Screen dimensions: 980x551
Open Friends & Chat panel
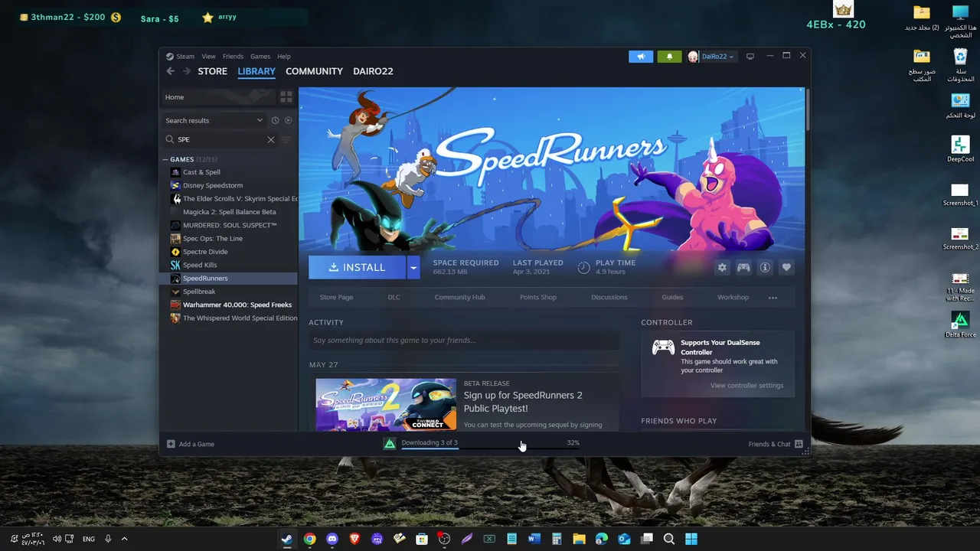pyautogui.click(x=775, y=444)
